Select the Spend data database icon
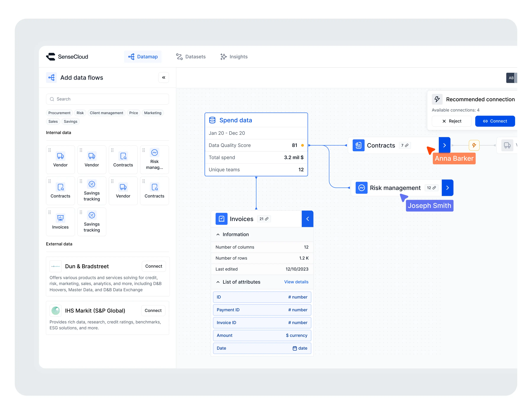This screenshot has height=414, width=532. click(212, 120)
